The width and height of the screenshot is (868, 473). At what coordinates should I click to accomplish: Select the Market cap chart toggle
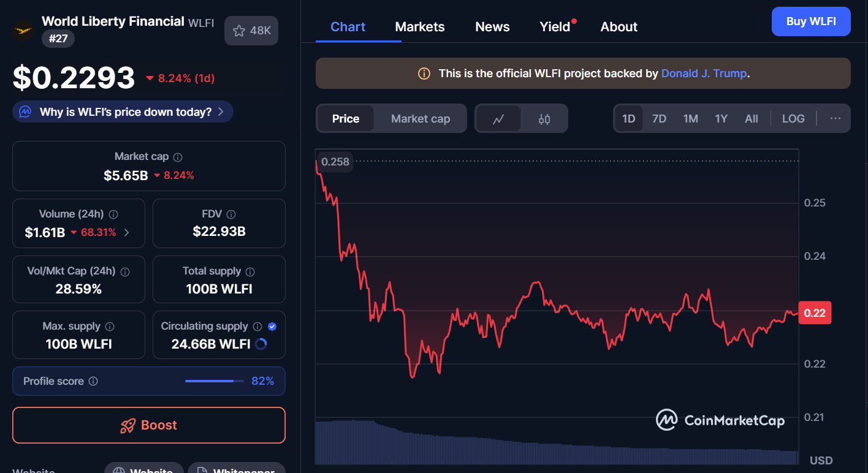421,119
